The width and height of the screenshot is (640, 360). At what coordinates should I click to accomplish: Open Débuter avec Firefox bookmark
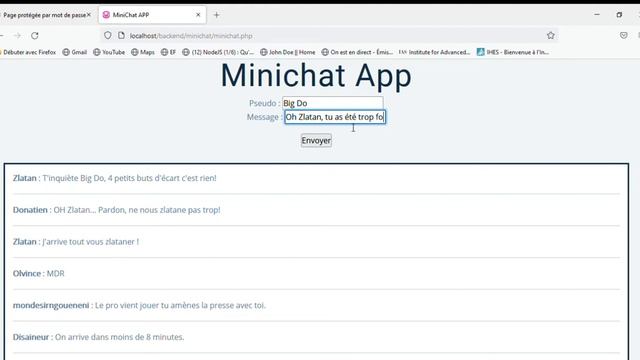pyautogui.click(x=29, y=52)
